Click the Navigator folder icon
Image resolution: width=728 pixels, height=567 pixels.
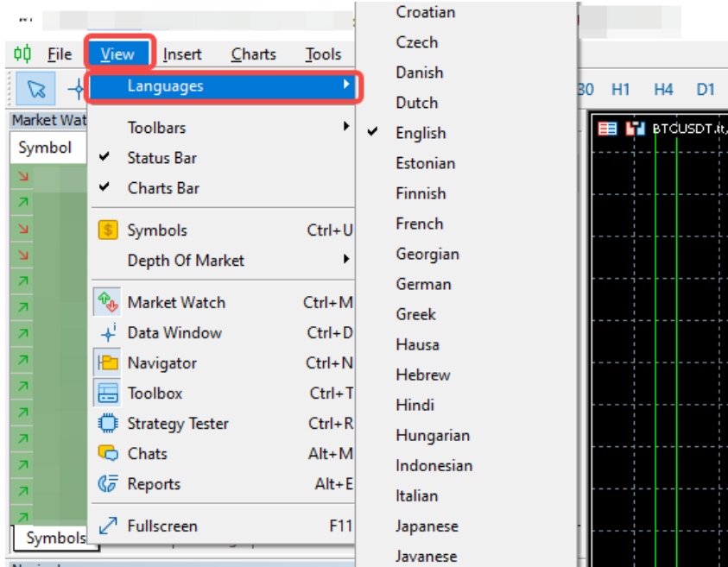(x=108, y=363)
